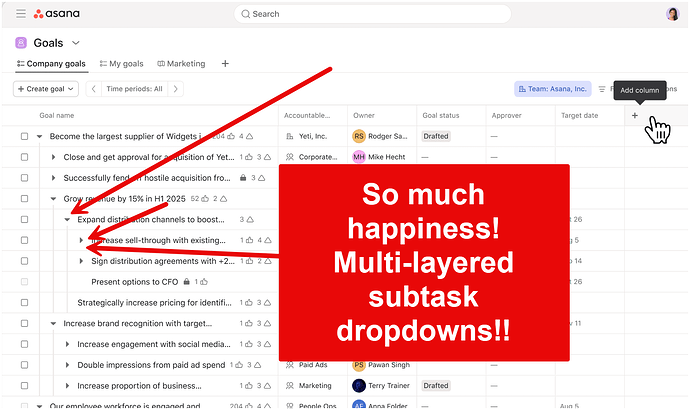Click lock icon on Successfully fend off row
The height and width of the screenshot is (409, 690).
(x=243, y=178)
